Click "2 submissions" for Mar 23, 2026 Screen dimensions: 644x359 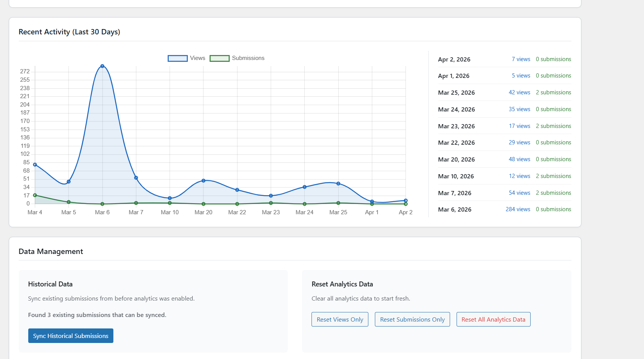553,126
